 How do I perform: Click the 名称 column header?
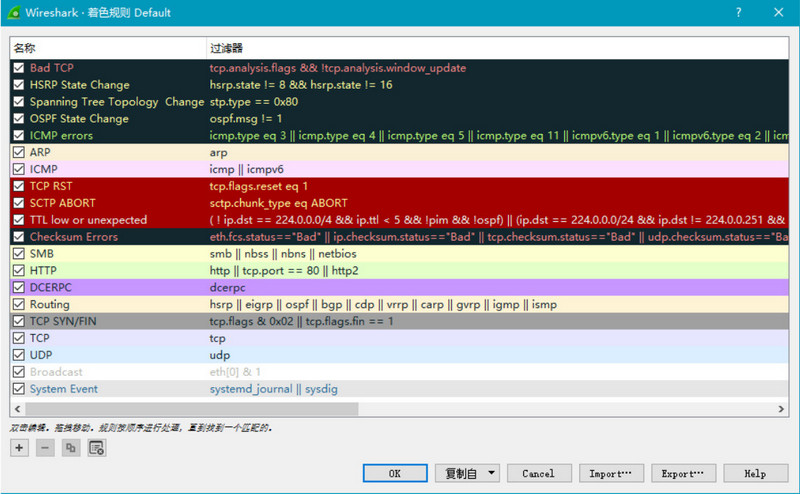coord(108,48)
